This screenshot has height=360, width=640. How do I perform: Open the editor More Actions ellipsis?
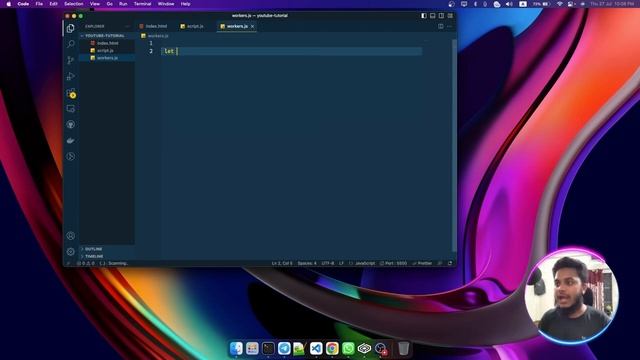click(449, 26)
